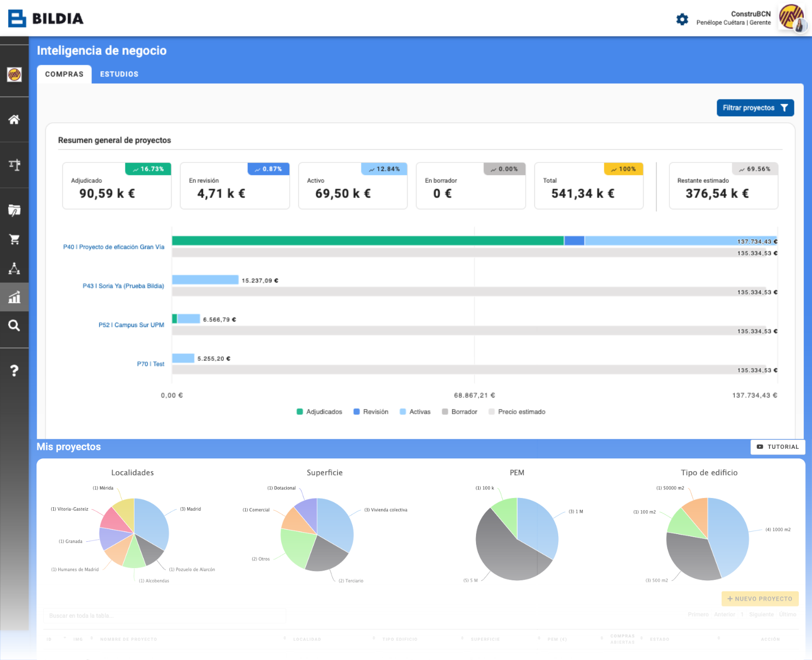Screen dimensions: 812x660
Task: Click the 69.56% trend badge
Action: 755,169
